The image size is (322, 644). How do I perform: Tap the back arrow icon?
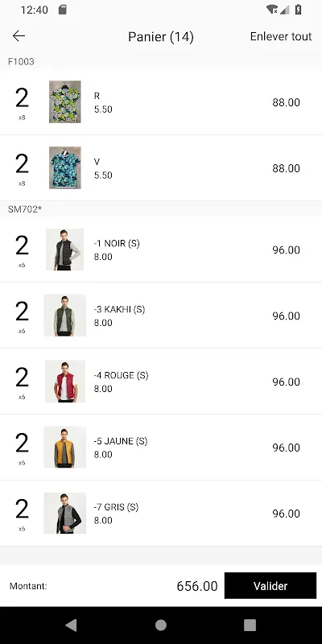[x=19, y=36]
